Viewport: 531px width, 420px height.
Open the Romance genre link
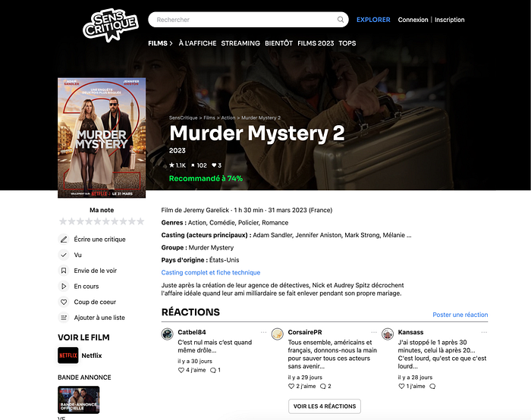coord(275,223)
